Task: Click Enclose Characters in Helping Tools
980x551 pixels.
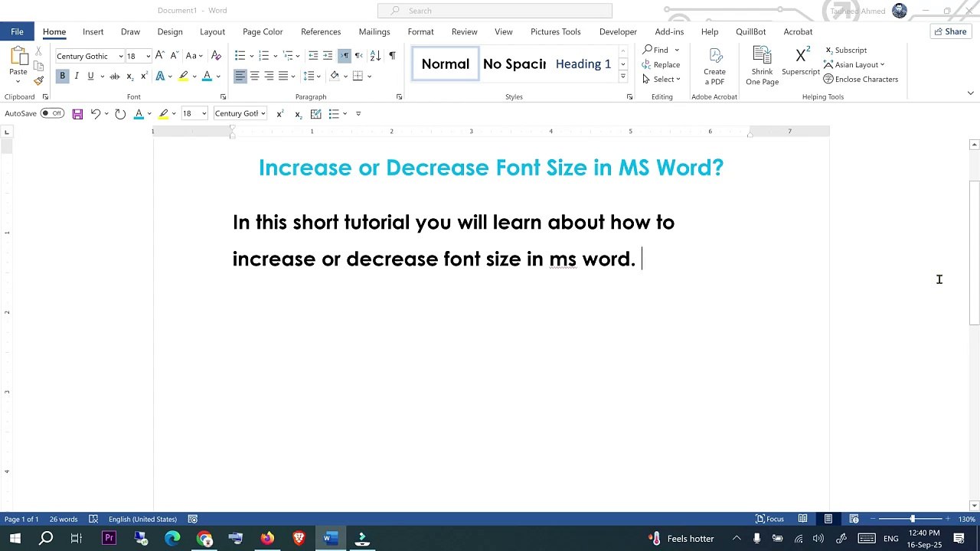Action: point(861,79)
